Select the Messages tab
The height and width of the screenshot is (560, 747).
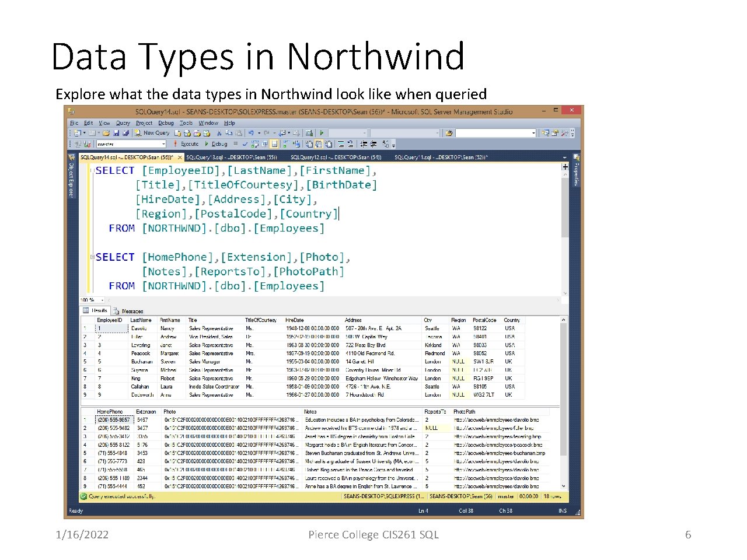128,311
